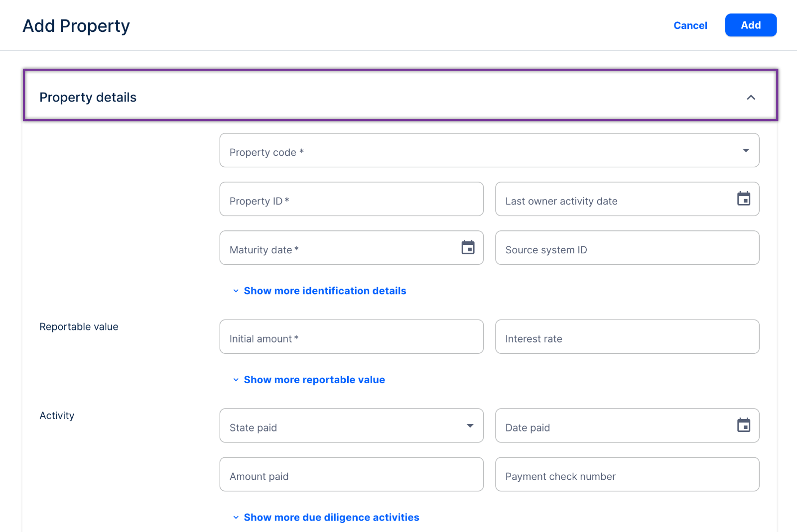
Task: Click the Add button
Action: point(750,25)
